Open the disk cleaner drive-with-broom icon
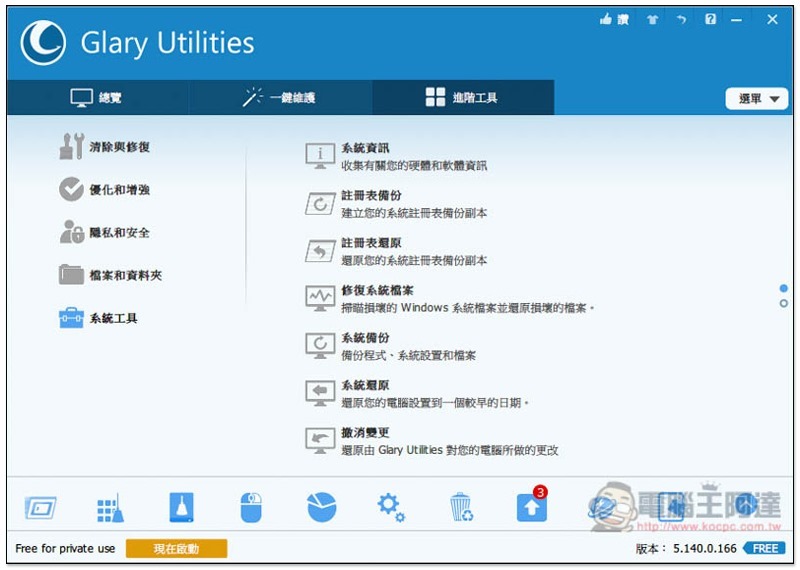Viewport: 800px width, 570px height. [181, 507]
